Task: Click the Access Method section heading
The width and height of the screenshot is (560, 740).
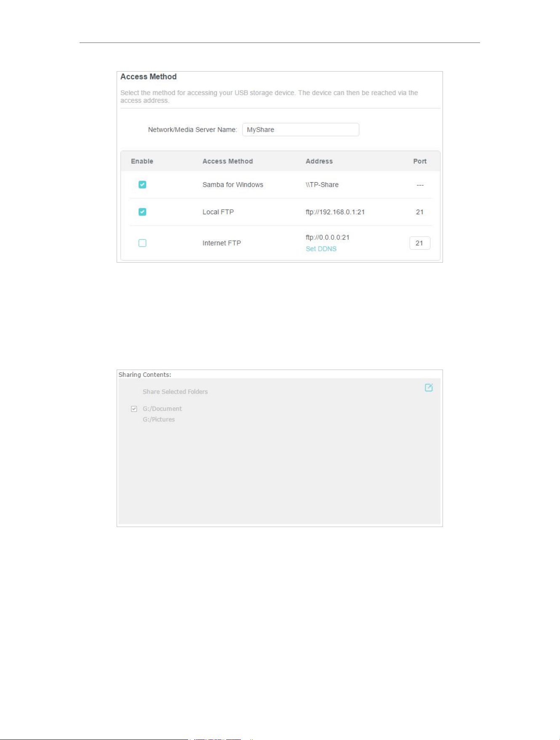Action: point(148,77)
